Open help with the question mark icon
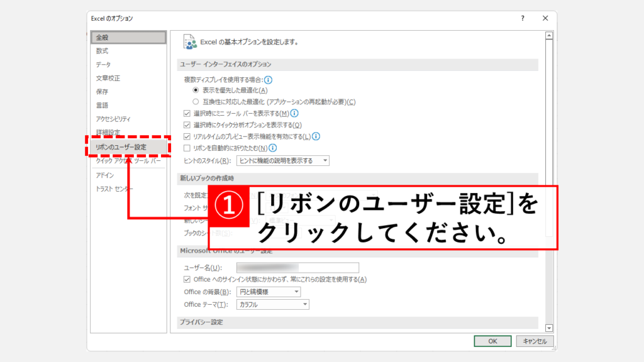The width and height of the screenshot is (644, 362). click(522, 19)
